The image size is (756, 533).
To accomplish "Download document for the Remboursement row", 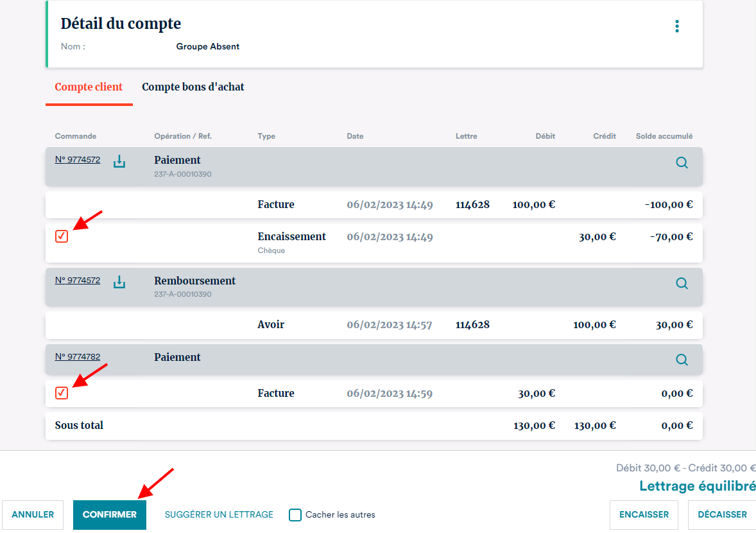I will pos(119,282).
